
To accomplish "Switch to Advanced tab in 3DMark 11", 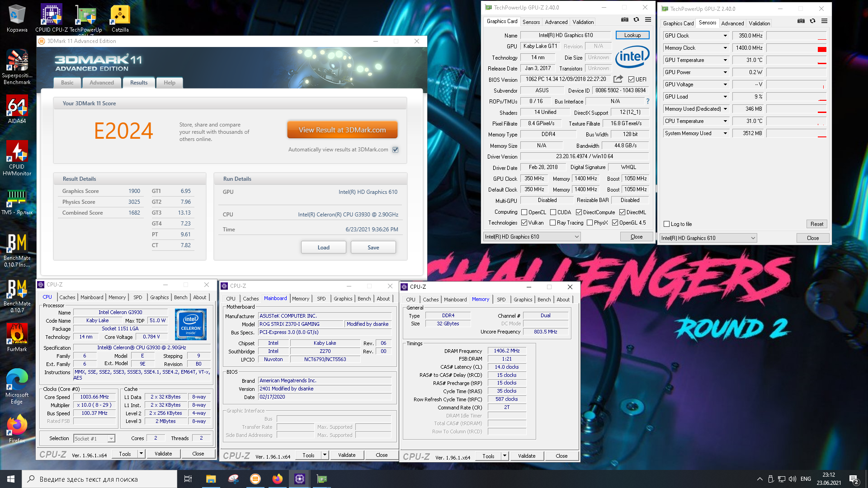I will 102,83.
